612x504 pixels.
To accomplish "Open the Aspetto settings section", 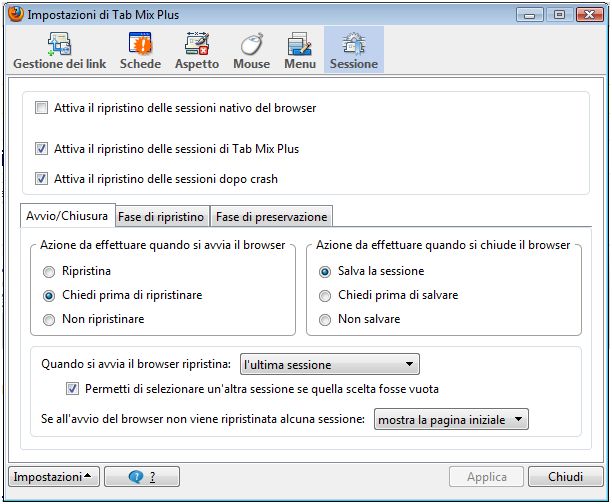I will 197,50.
